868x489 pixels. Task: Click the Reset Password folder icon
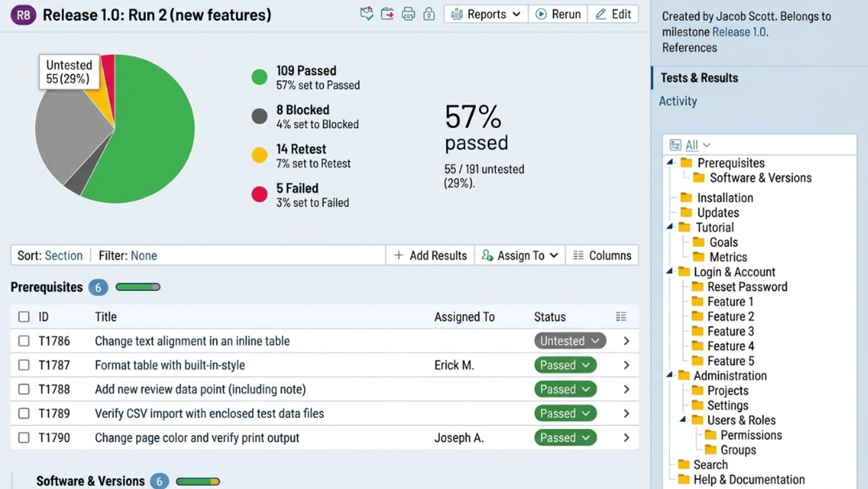(x=698, y=286)
